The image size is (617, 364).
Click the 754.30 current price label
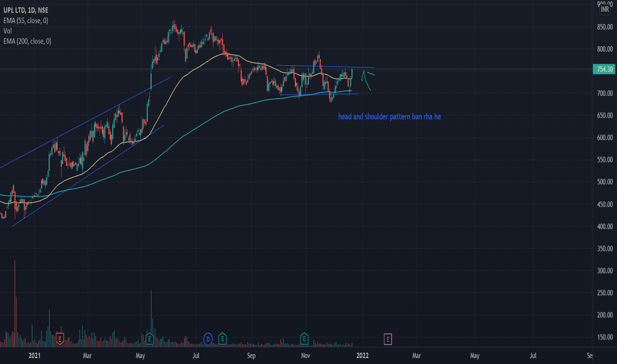[x=605, y=69]
